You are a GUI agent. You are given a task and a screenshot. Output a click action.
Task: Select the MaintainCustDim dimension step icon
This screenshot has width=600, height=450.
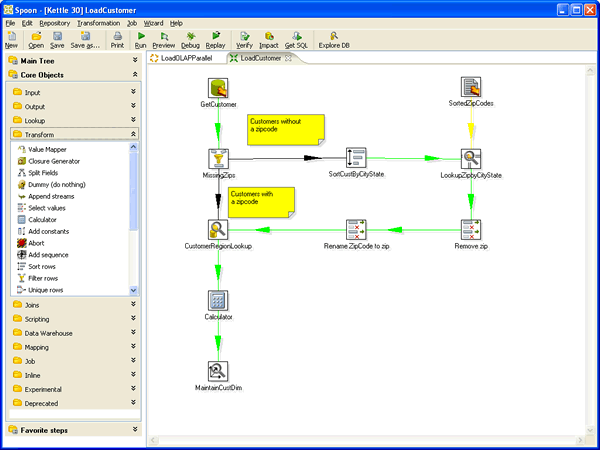[x=218, y=371]
